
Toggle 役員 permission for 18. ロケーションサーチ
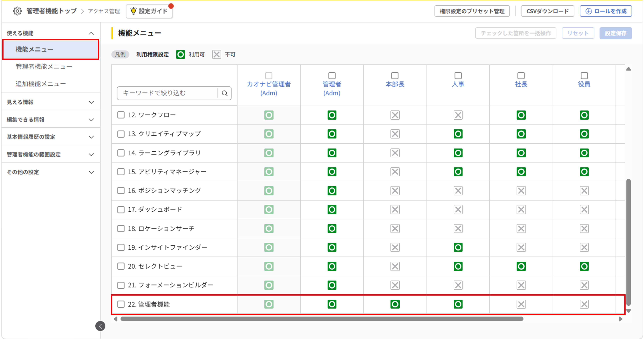coord(584,229)
